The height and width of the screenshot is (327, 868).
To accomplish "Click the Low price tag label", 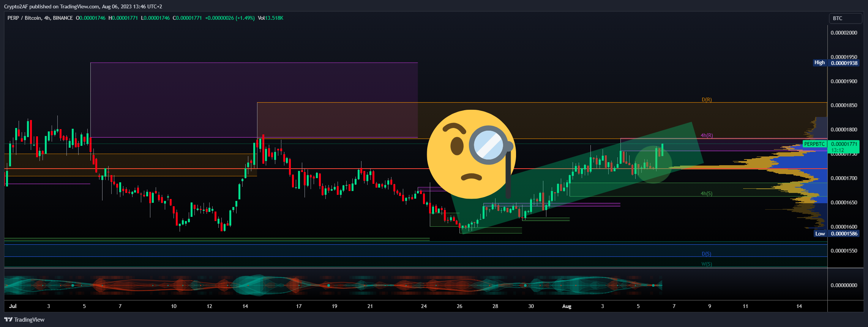I will (x=820, y=234).
